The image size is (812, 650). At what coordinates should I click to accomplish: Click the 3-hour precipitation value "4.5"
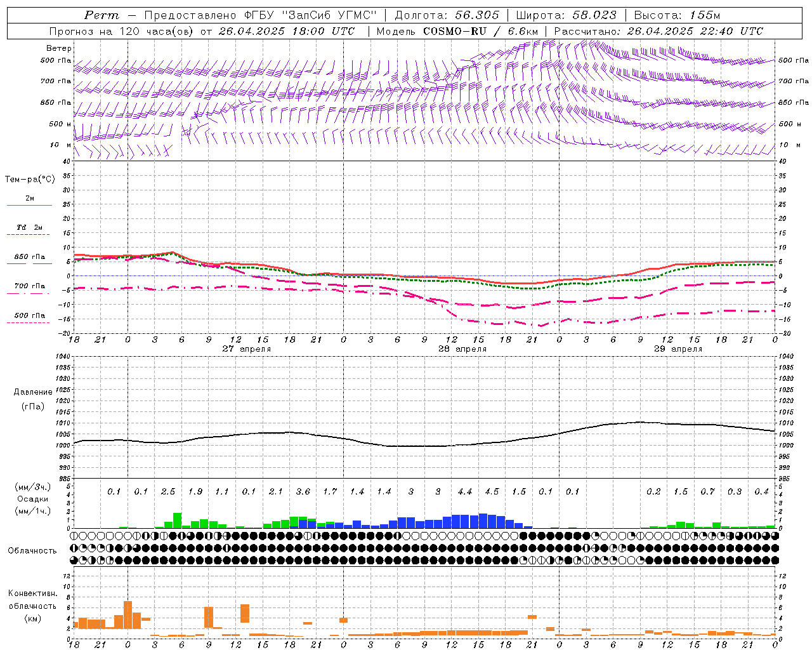tap(492, 491)
